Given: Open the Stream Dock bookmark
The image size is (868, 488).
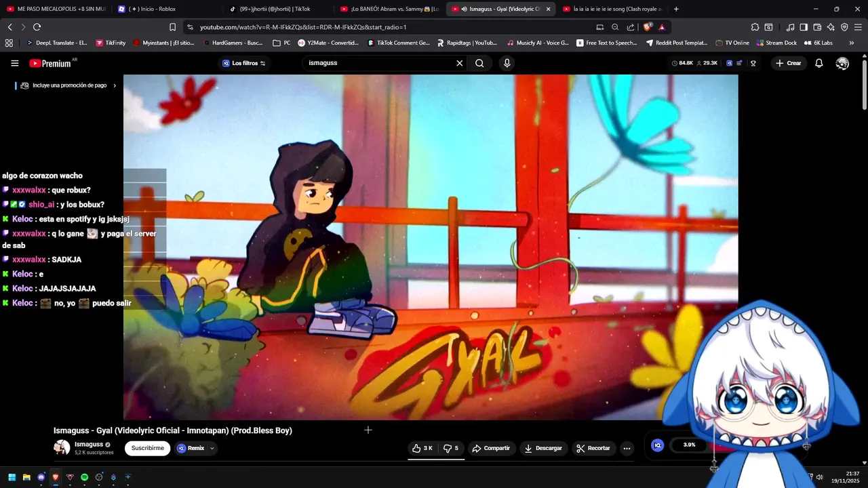Looking at the screenshot, I should pyautogui.click(x=776, y=43).
